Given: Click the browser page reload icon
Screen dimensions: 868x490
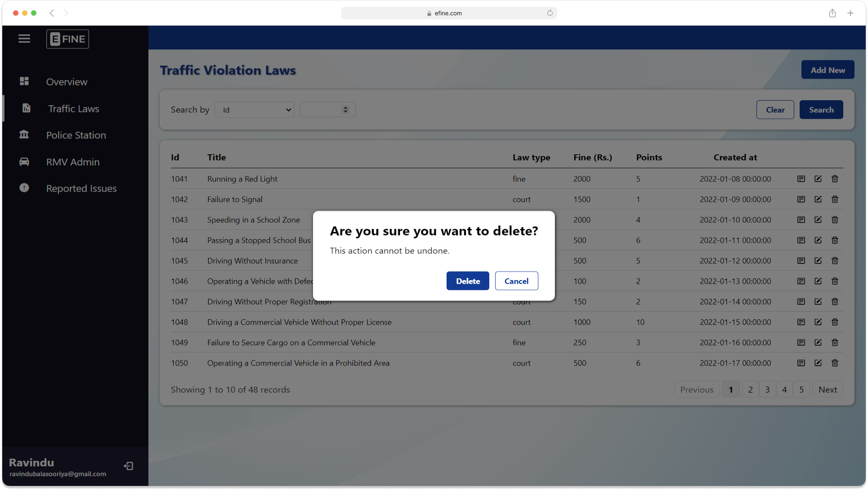Looking at the screenshot, I should [550, 13].
